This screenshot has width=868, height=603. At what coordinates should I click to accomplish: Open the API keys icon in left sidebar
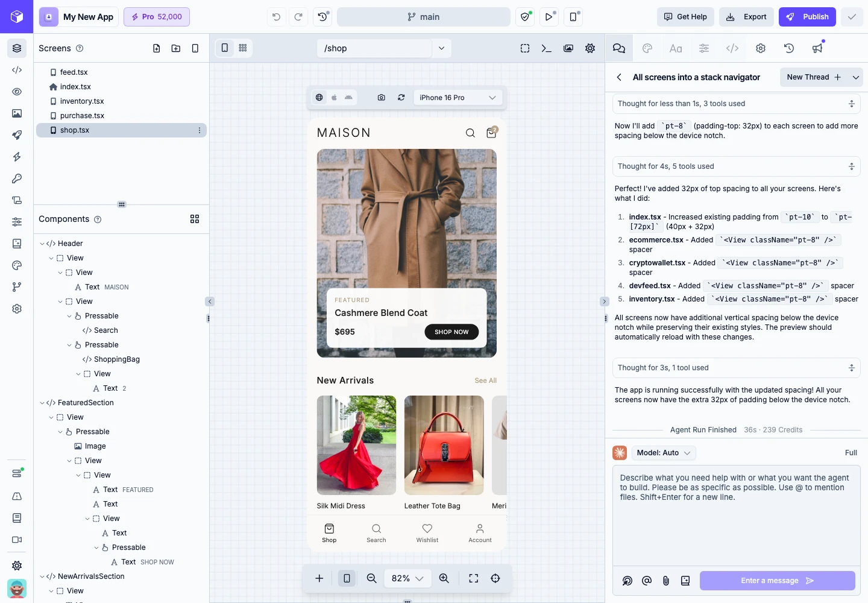[x=17, y=178]
